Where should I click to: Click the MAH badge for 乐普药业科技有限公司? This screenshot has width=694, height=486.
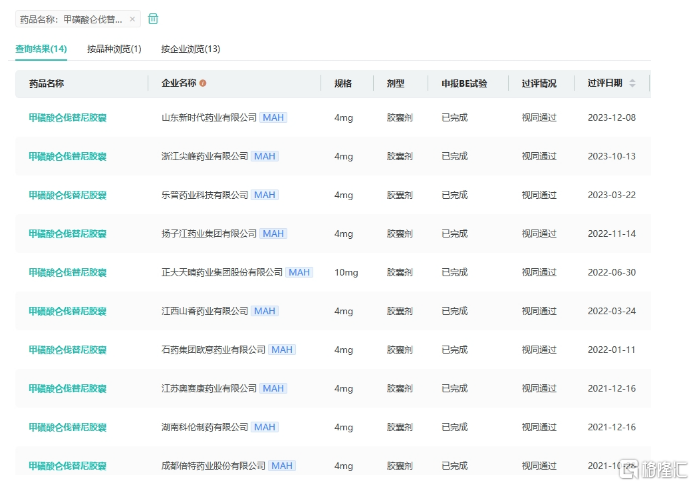click(x=265, y=195)
